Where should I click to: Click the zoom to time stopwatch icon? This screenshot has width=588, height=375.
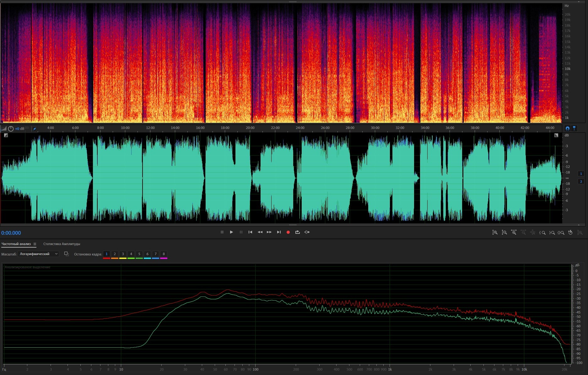570,233
